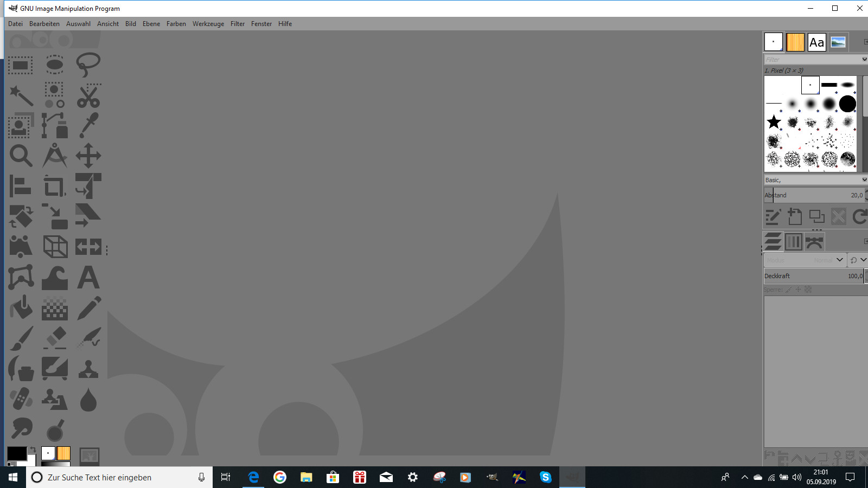
Task: Open the Farben menu
Action: pos(176,24)
